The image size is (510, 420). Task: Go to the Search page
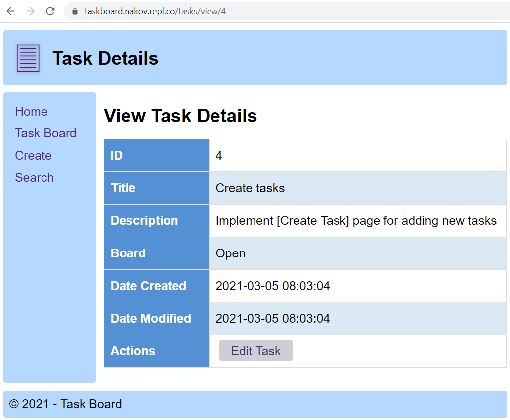(x=34, y=177)
